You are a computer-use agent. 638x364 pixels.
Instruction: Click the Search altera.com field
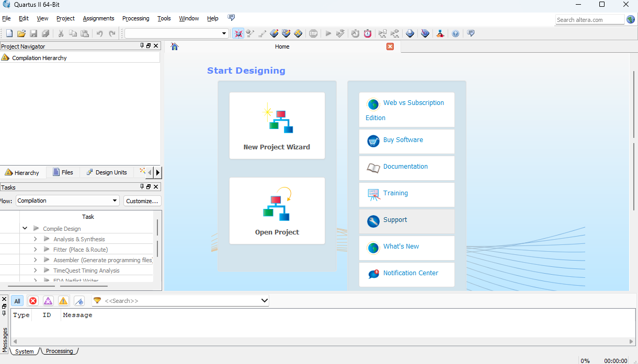pos(589,20)
